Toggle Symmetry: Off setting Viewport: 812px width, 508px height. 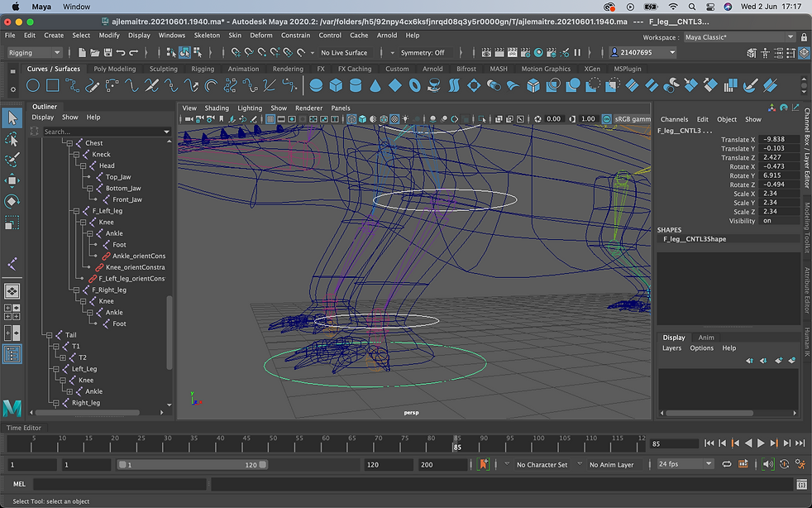click(x=422, y=52)
